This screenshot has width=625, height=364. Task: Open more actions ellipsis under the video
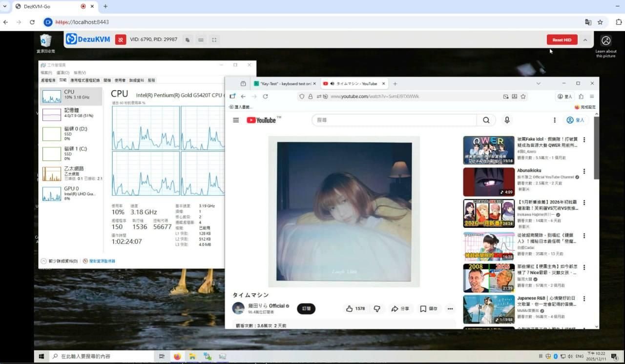(x=450, y=308)
